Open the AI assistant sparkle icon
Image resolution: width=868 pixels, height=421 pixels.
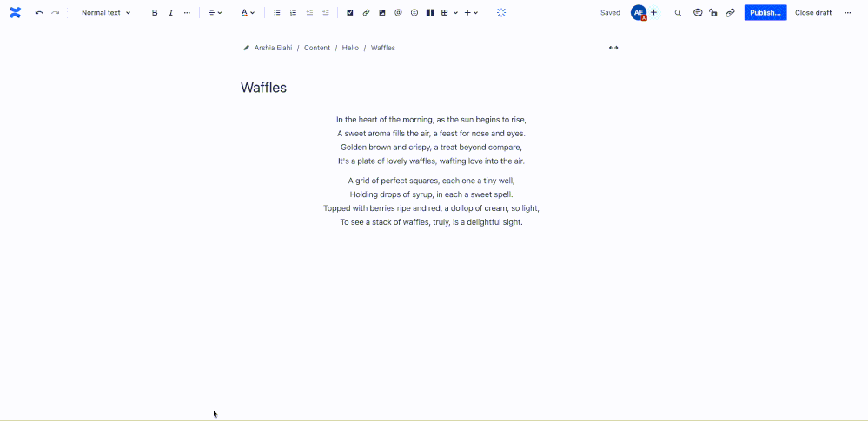point(501,13)
